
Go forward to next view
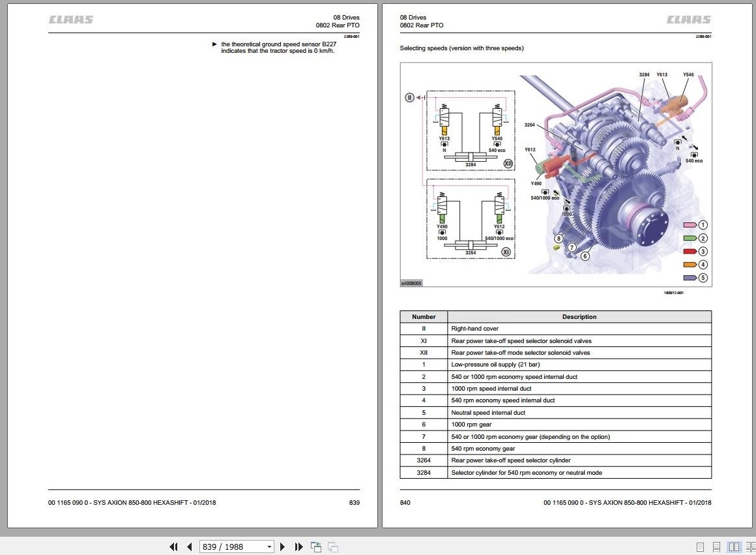(332, 547)
